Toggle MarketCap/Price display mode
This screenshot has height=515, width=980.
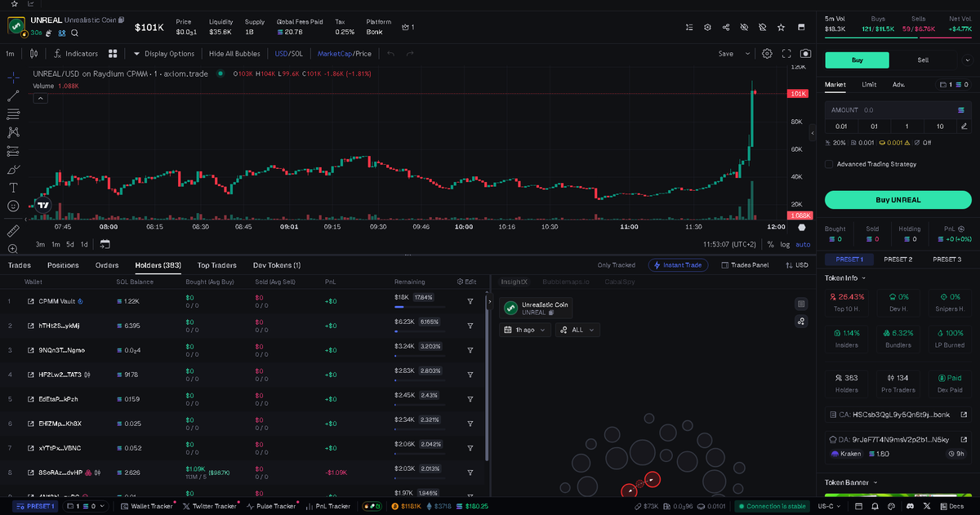pyautogui.click(x=345, y=53)
